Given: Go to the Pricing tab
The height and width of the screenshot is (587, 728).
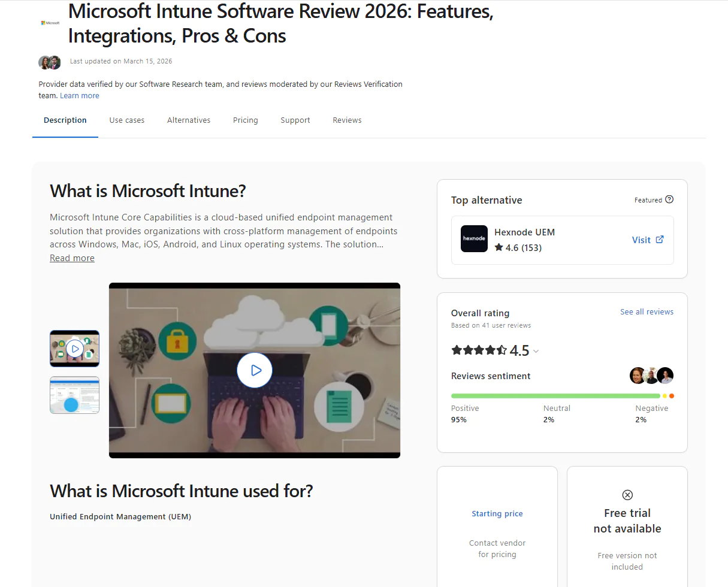Looking at the screenshot, I should click(246, 120).
